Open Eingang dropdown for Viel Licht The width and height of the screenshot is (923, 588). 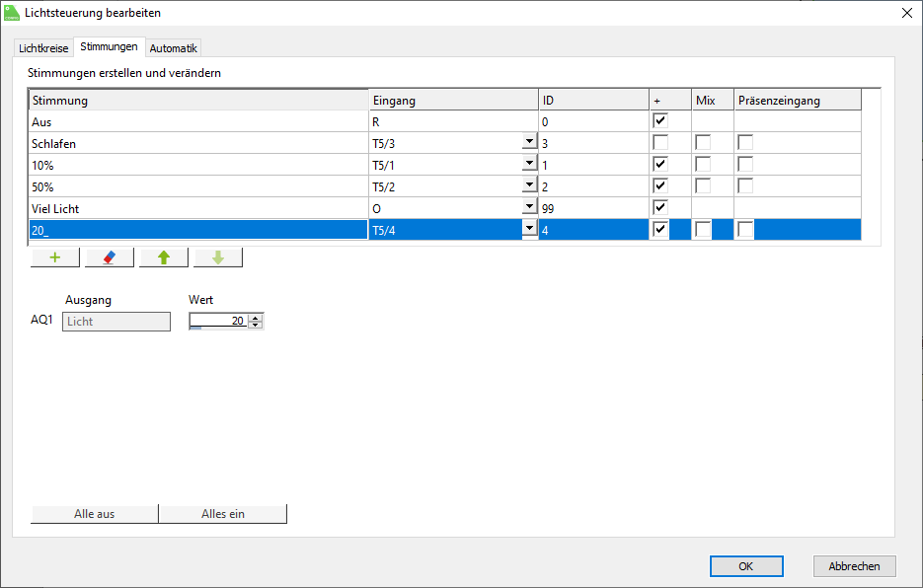click(529, 207)
